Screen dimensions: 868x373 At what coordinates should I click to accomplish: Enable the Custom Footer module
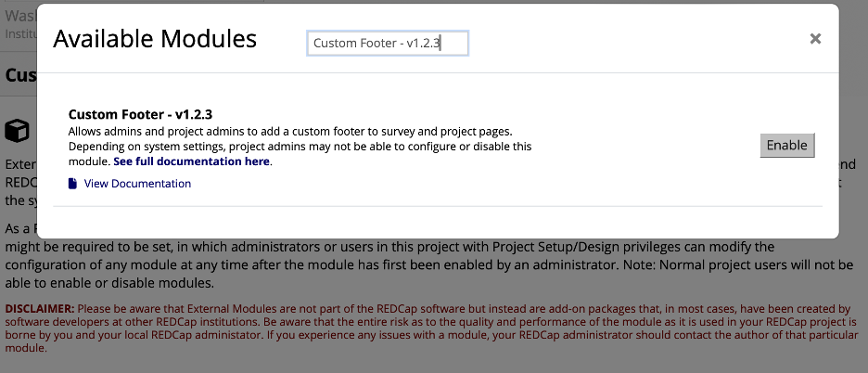[x=786, y=145]
